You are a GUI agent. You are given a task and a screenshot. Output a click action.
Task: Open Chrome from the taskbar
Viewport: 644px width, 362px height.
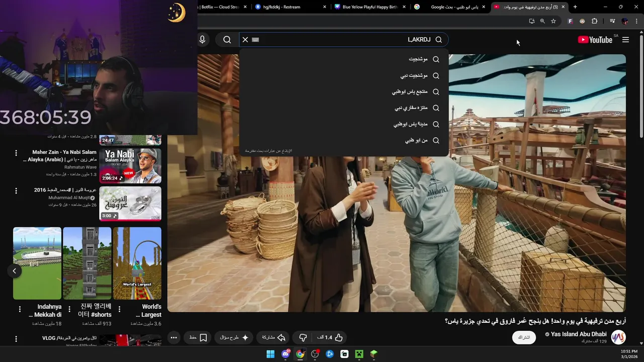click(300, 354)
